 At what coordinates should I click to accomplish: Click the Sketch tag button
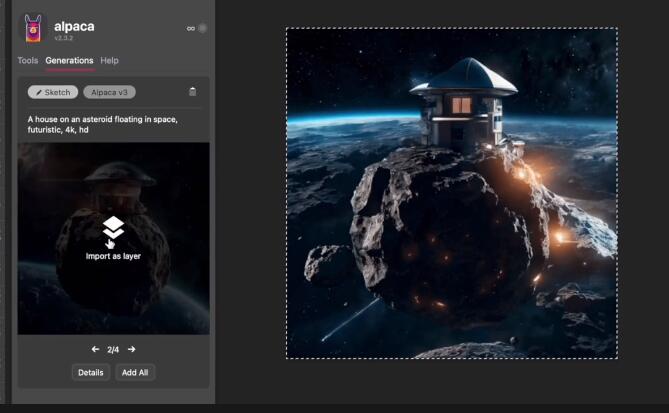pos(53,92)
